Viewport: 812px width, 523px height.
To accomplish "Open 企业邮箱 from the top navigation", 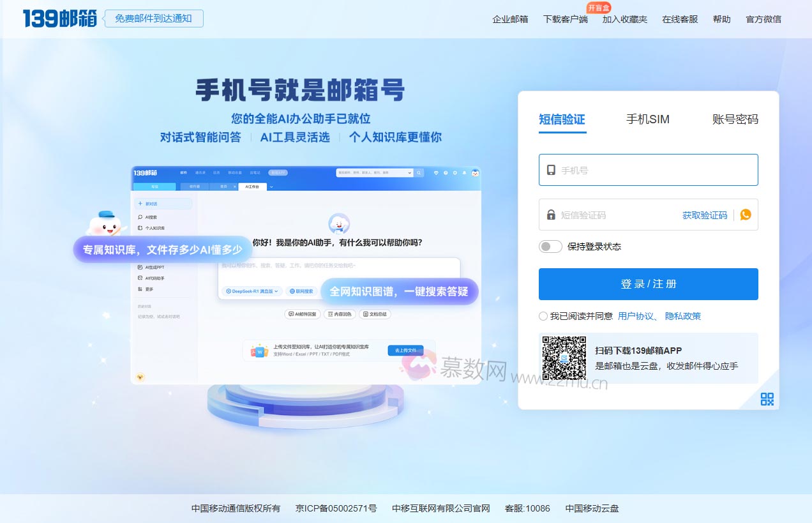I will (x=509, y=19).
